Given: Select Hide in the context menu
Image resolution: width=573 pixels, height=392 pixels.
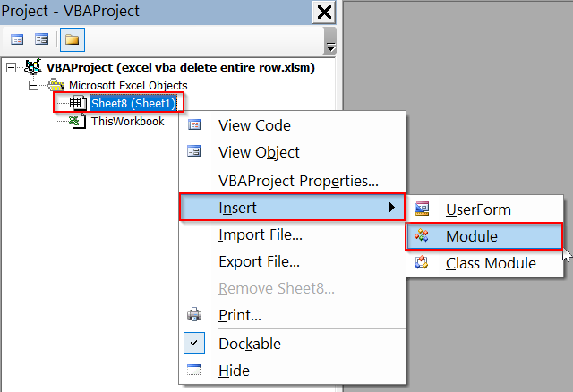Looking at the screenshot, I should click(234, 371).
